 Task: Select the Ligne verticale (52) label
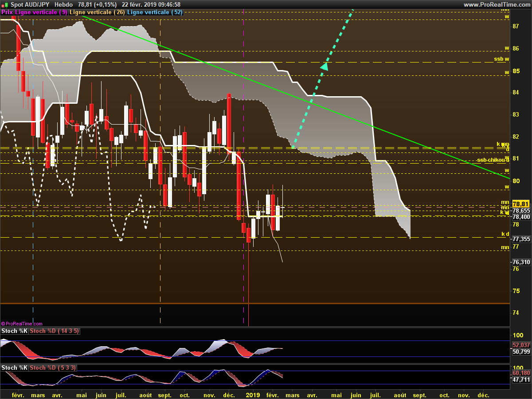(155, 12)
